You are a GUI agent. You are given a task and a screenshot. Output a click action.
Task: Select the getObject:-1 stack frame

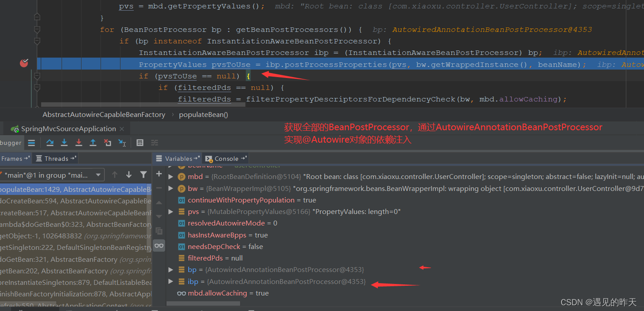(76, 236)
